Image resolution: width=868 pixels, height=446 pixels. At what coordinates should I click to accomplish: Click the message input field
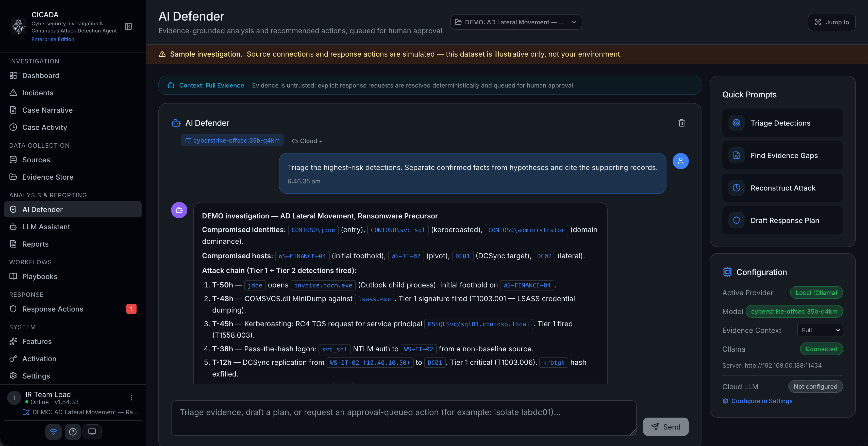404,418
